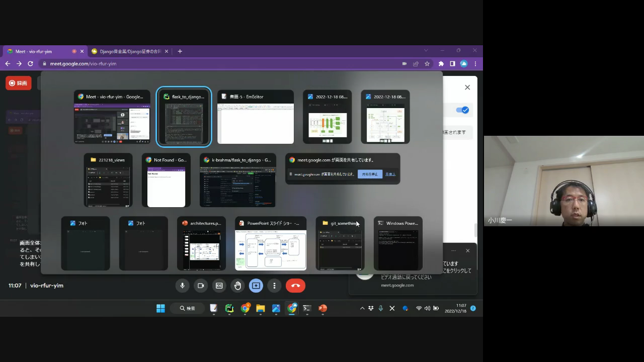Image resolution: width=644 pixels, height=362 pixels.
Task: Open more options three-dot menu in Meet
Action: pos(274,286)
